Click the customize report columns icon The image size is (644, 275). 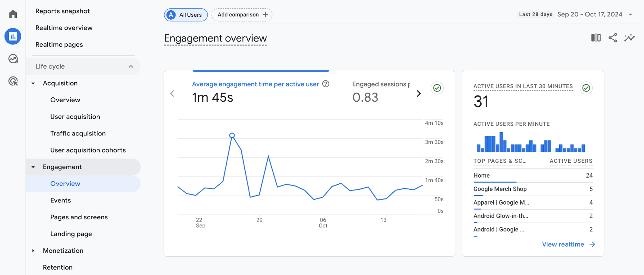[x=596, y=38]
